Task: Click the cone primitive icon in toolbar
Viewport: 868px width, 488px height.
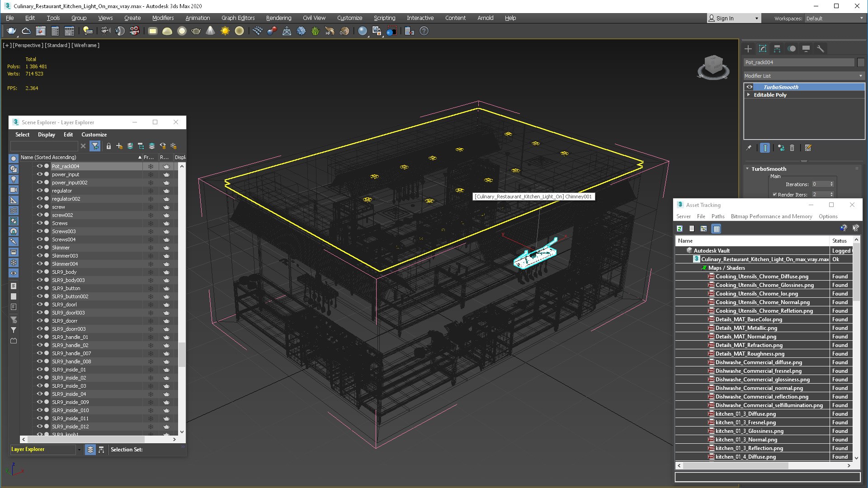Action: 210,31
